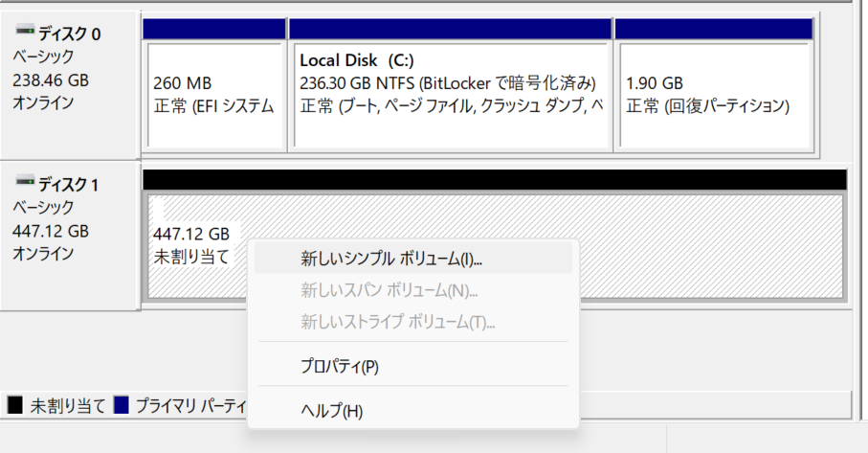Click the Disk 0 drive icon
The height and width of the screenshot is (453, 868).
coord(25,30)
